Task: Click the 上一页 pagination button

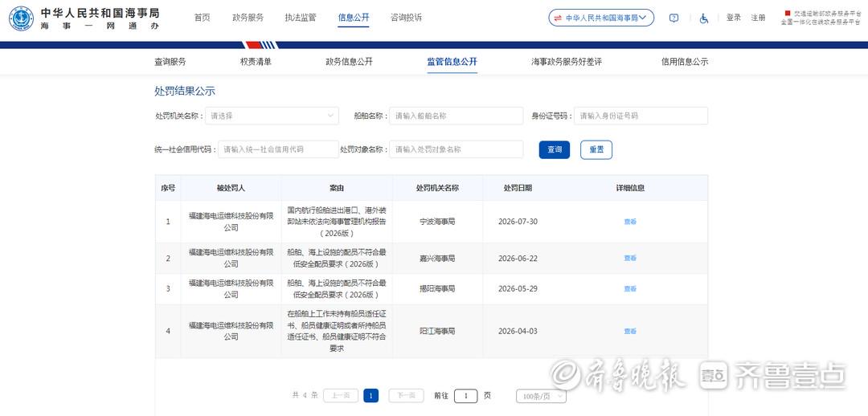Action: [341, 396]
